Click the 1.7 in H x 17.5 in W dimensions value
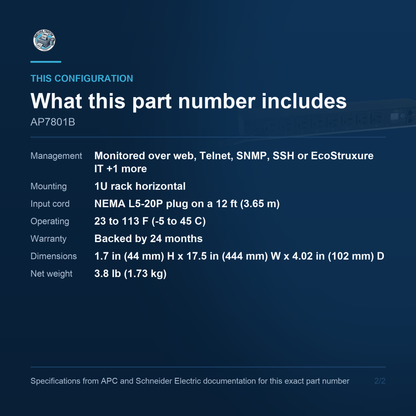The width and height of the screenshot is (416, 416). tap(239, 256)
